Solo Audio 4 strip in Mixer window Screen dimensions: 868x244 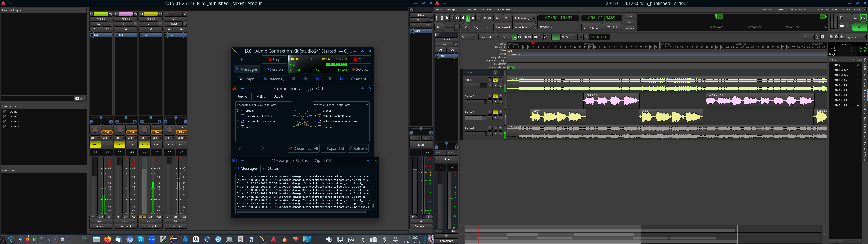point(182,145)
